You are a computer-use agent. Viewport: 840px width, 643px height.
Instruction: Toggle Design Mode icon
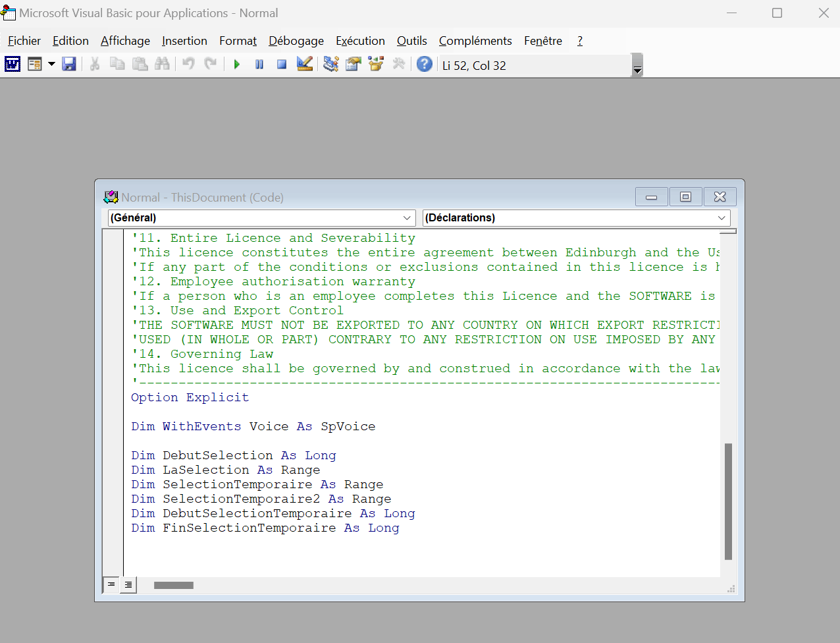[x=304, y=64]
